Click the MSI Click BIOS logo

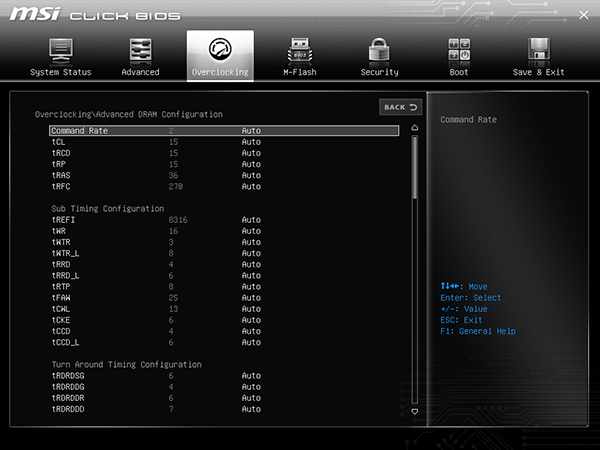pyautogui.click(x=95, y=15)
